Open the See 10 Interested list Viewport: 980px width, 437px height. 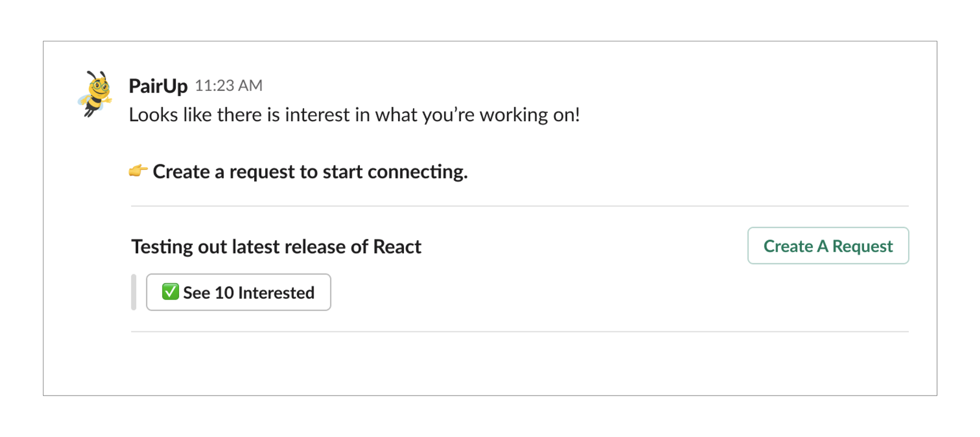click(x=238, y=292)
